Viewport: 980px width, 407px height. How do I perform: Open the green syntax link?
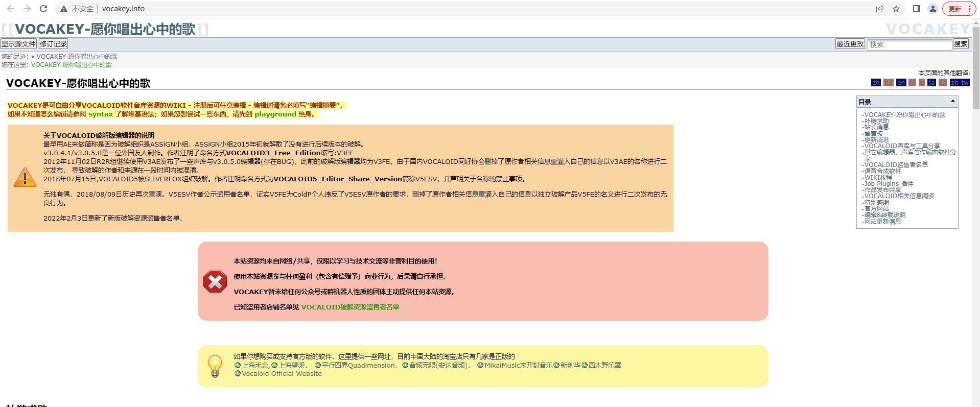click(x=101, y=114)
